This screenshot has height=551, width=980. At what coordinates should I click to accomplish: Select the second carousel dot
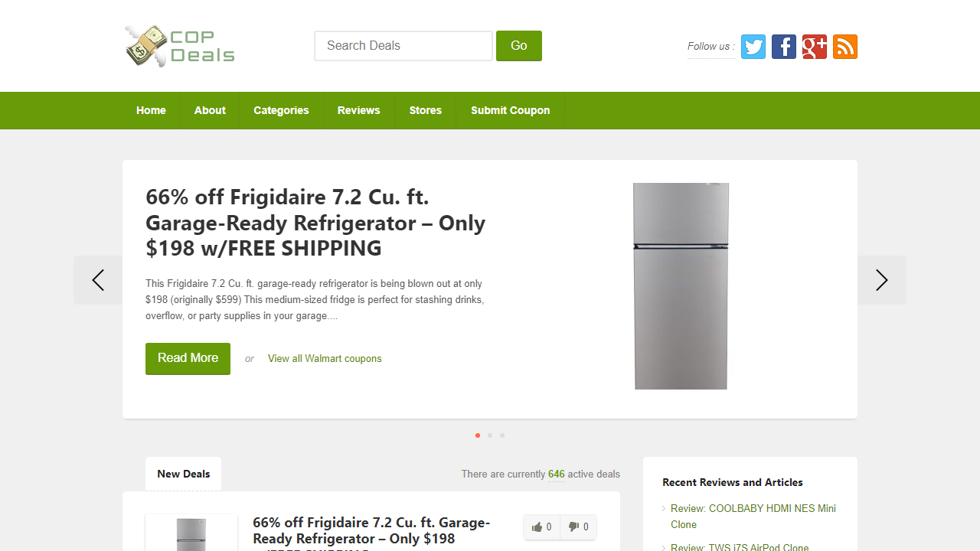pyautogui.click(x=490, y=435)
